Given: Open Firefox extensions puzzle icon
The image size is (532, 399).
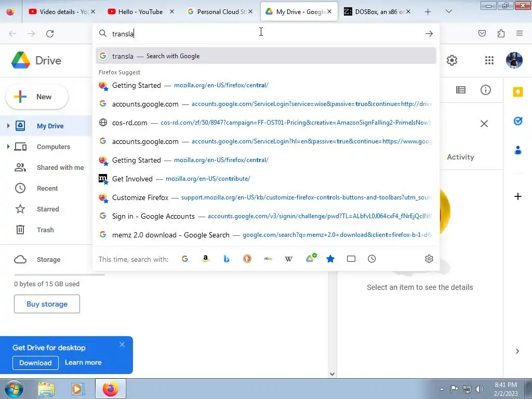Looking at the screenshot, I should tap(501, 33).
